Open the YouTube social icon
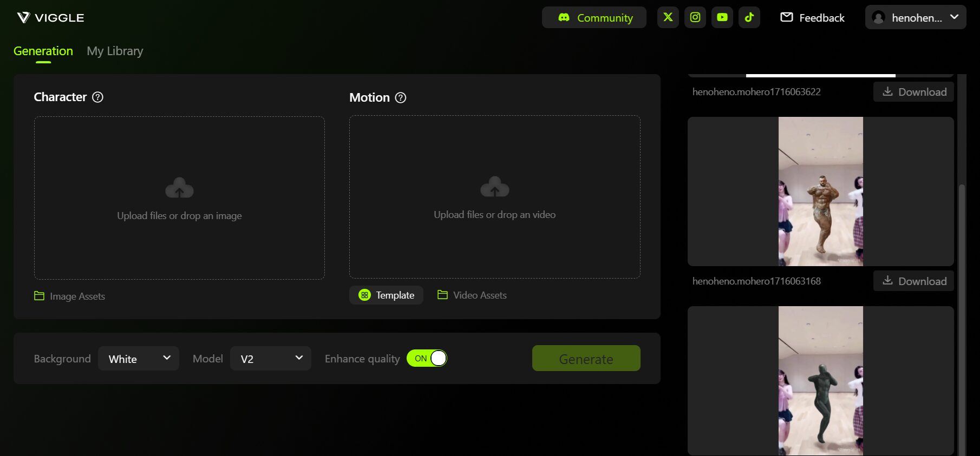980x456 pixels. tap(722, 17)
